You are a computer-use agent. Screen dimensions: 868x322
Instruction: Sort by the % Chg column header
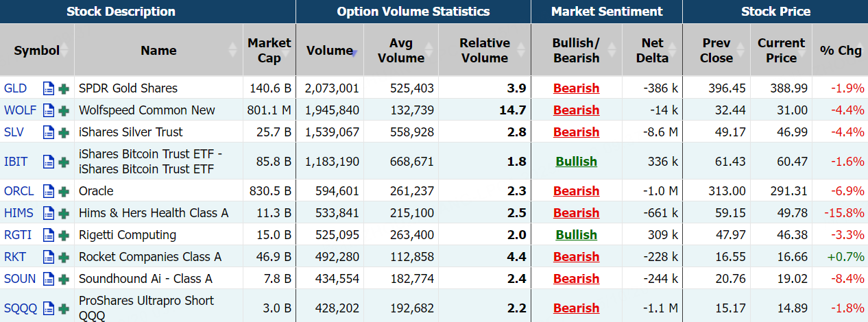coord(841,50)
